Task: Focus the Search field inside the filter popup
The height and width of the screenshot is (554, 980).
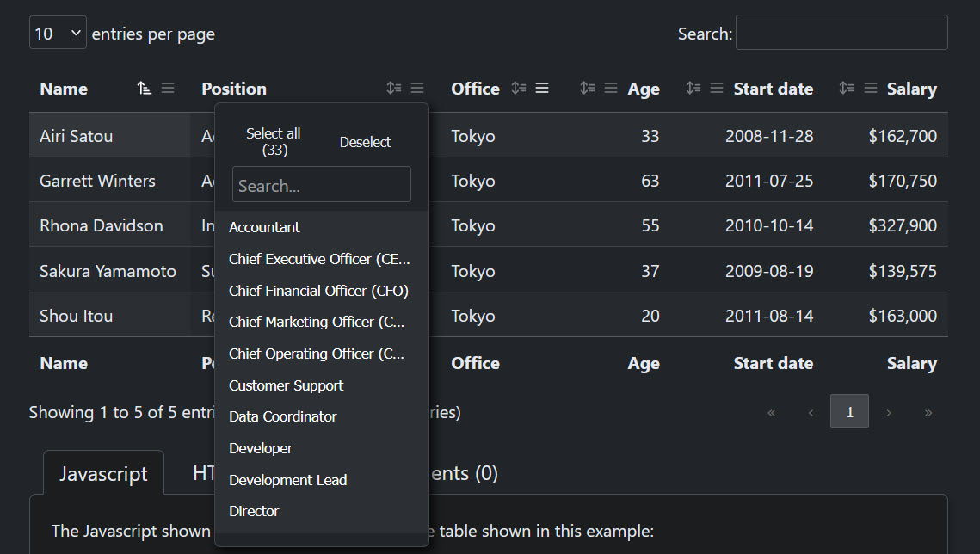Action: click(321, 185)
